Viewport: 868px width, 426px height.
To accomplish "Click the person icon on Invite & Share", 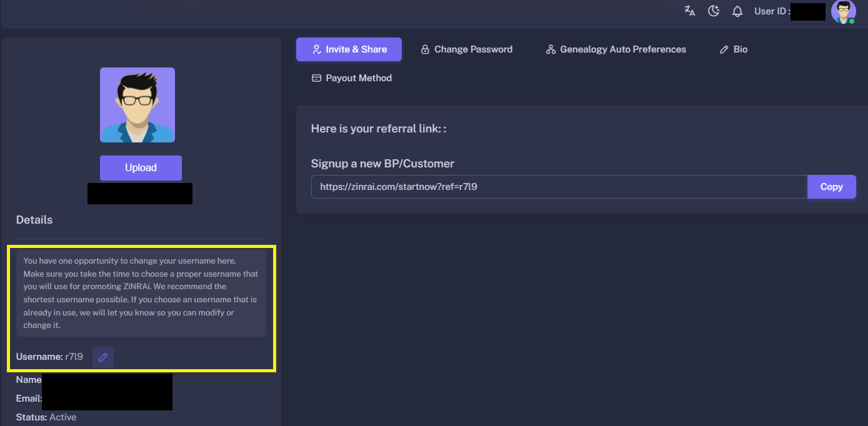I will [x=316, y=49].
